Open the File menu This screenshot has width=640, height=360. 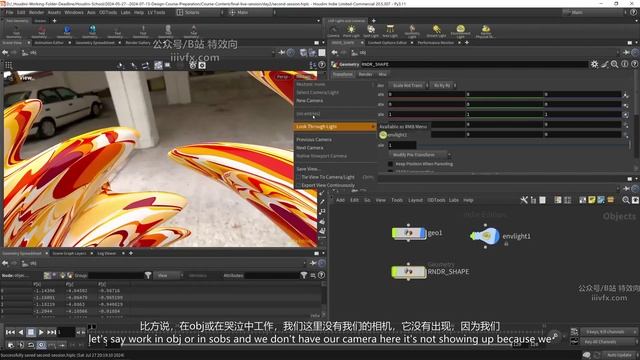(9, 12)
